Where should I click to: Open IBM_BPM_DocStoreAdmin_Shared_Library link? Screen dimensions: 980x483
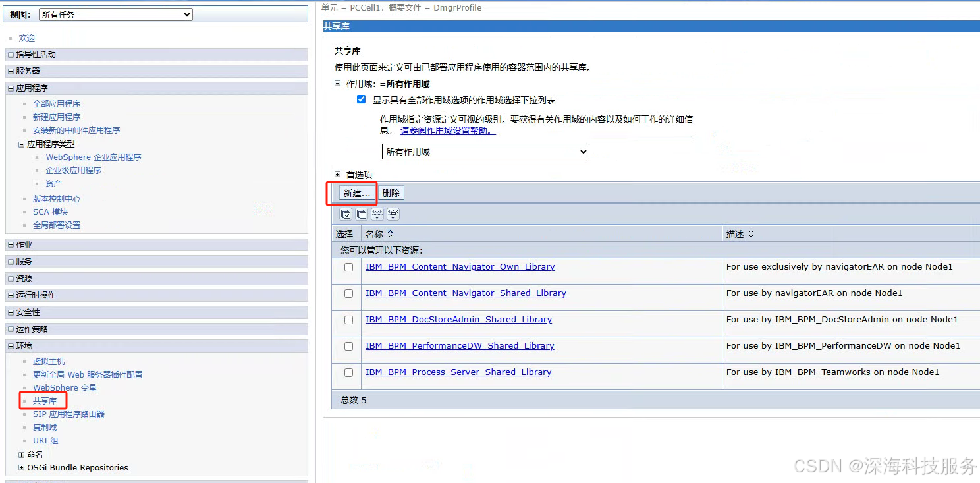pyautogui.click(x=458, y=320)
